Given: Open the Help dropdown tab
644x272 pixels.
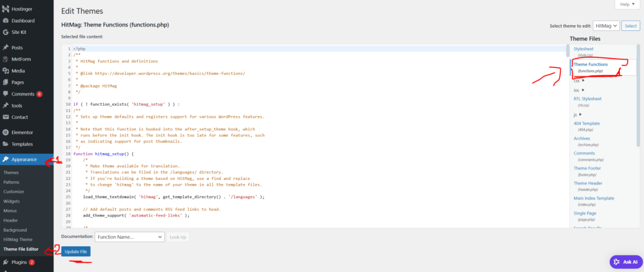Looking at the screenshot, I should [627, 4].
